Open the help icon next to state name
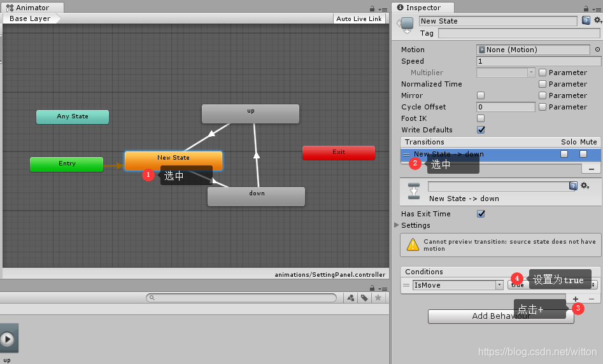This screenshot has width=603, height=364. pyautogui.click(x=586, y=20)
